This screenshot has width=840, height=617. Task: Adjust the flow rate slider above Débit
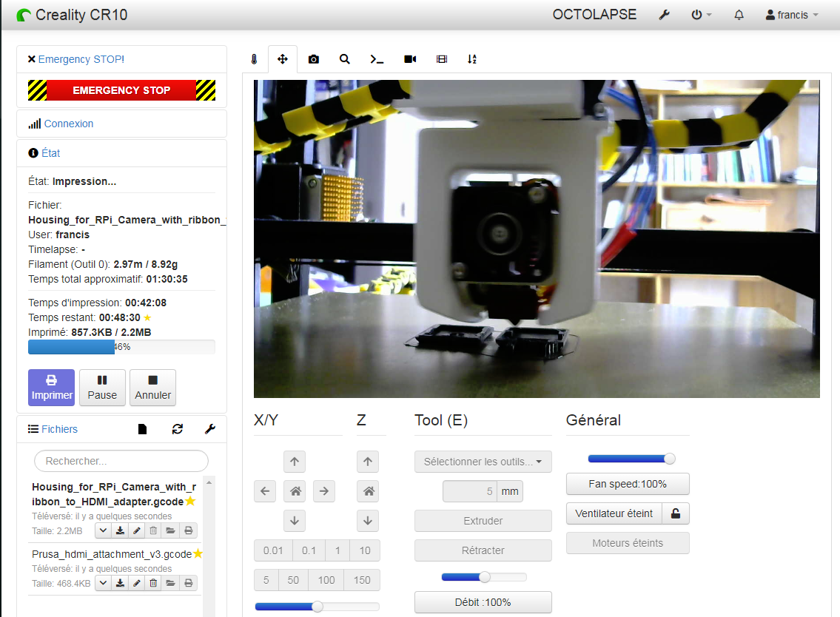pyautogui.click(x=484, y=577)
